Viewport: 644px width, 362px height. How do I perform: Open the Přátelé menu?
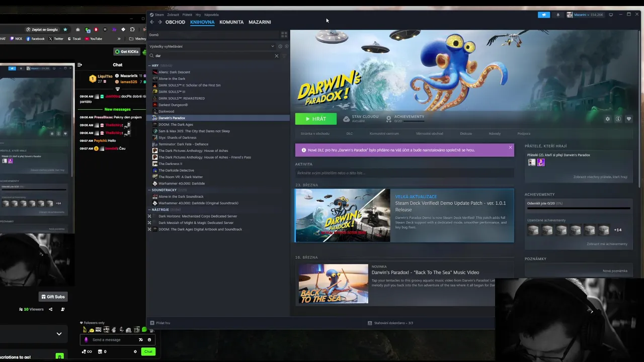pyautogui.click(x=187, y=15)
